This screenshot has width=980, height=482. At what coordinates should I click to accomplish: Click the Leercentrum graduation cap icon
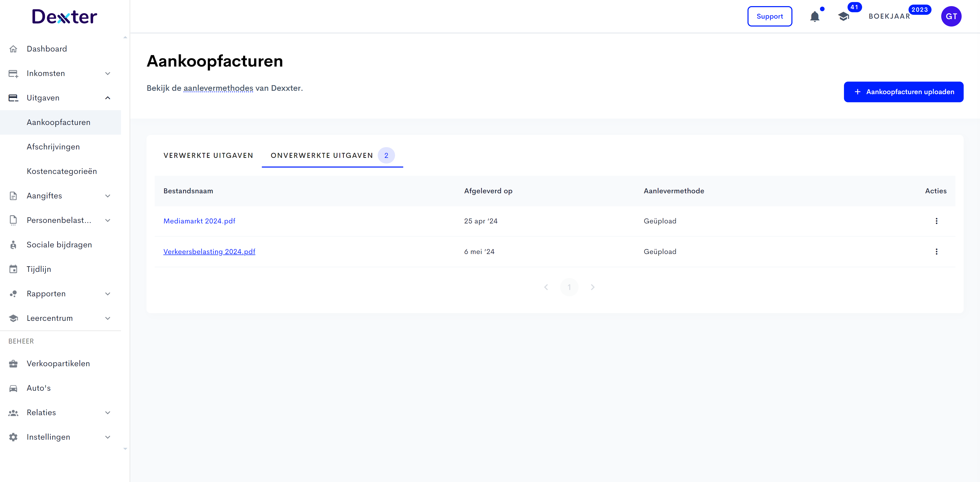[x=13, y=318]
